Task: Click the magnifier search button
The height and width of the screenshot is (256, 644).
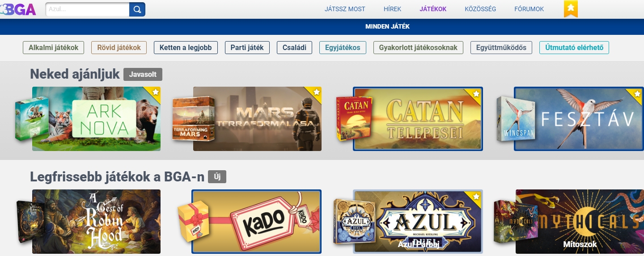Action: [x=137, y=9]
